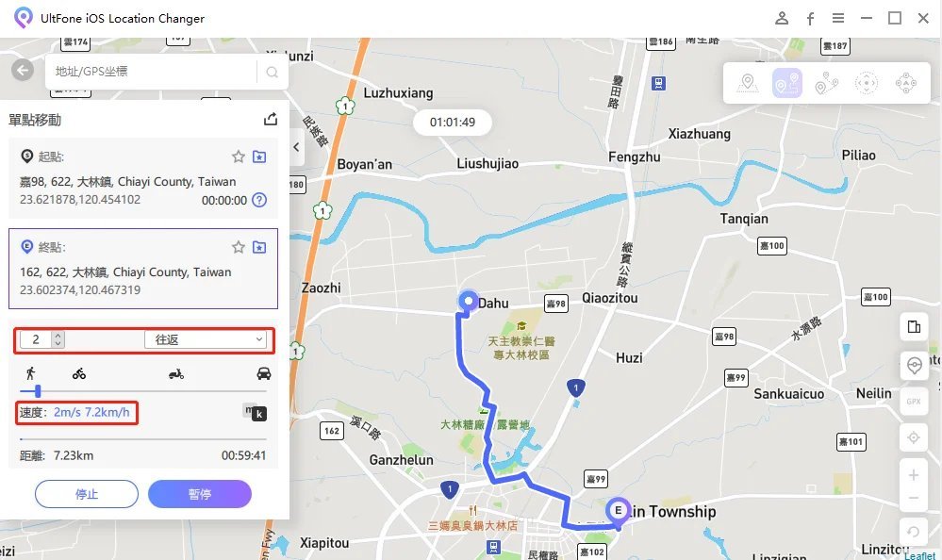Image resolution: width=942 pixels, height=560 pixels.
Task: Click the 停止 stop button
Action: coord(87,494)
